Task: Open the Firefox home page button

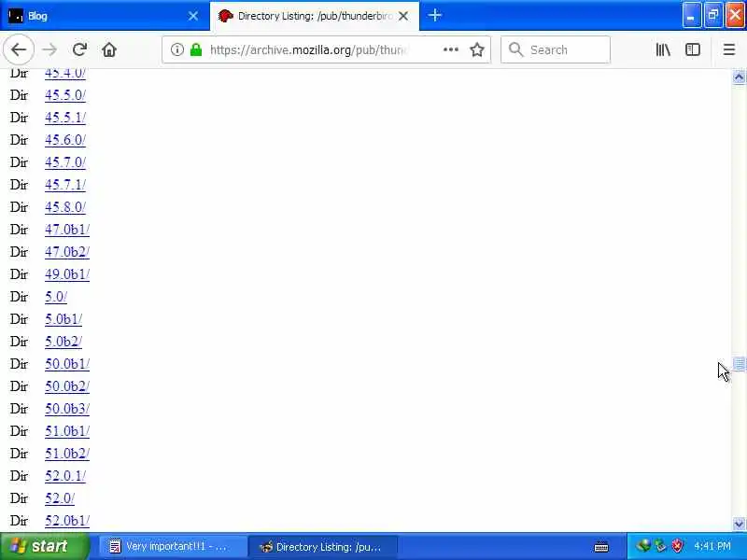Action: (x=109, y=49)
